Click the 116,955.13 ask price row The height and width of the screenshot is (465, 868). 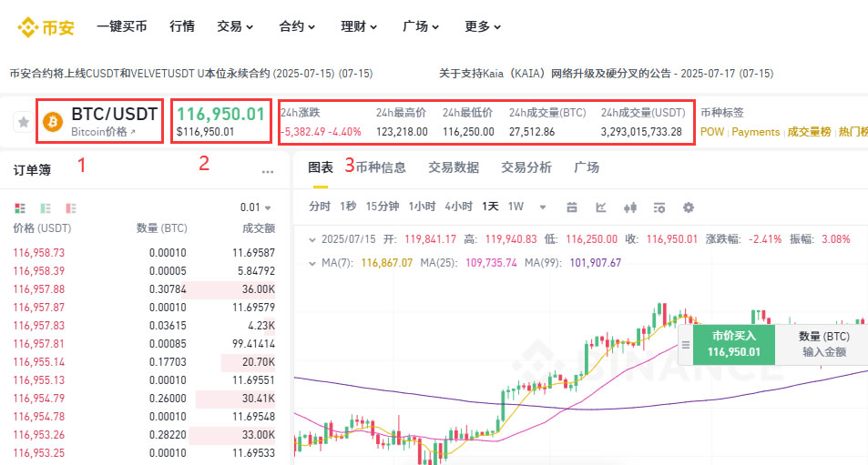point(144,380)
